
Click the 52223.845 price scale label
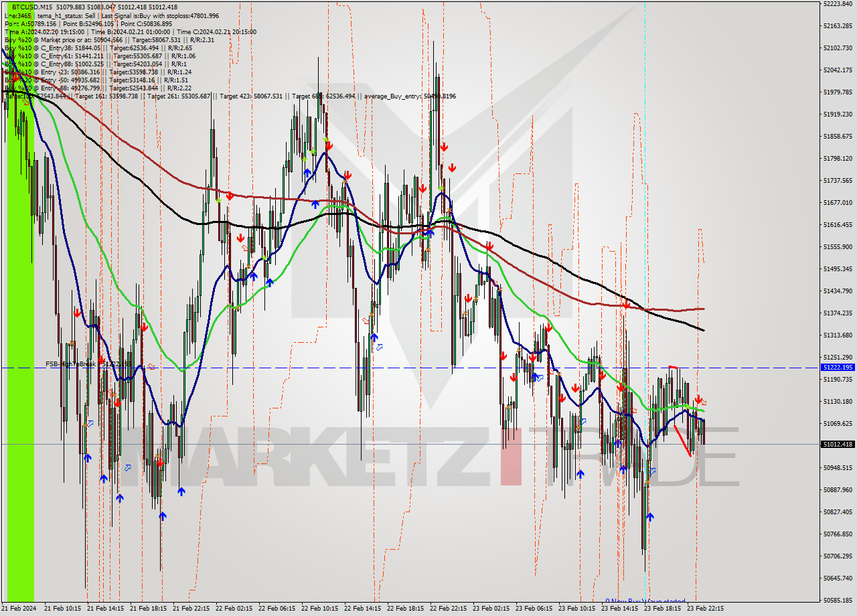(x=838, y=3)
